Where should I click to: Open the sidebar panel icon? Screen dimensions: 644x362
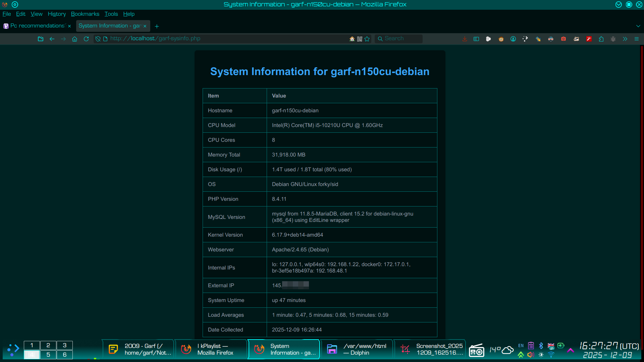point(476,39)
